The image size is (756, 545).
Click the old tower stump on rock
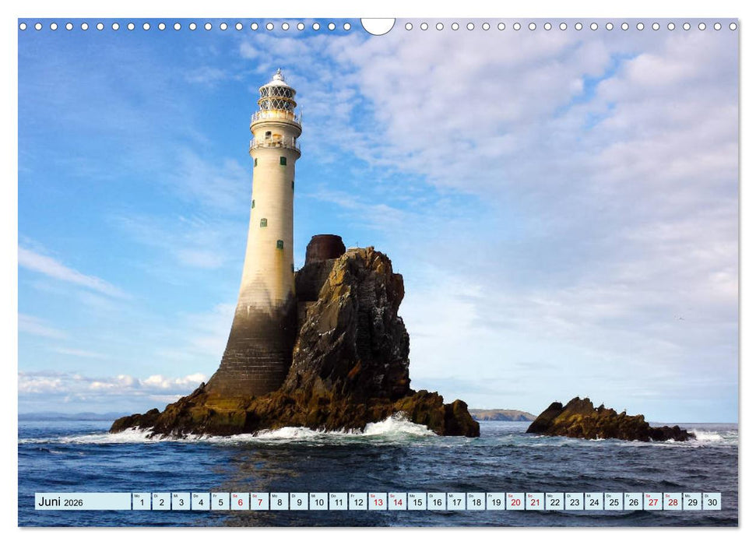click(324, 248)
